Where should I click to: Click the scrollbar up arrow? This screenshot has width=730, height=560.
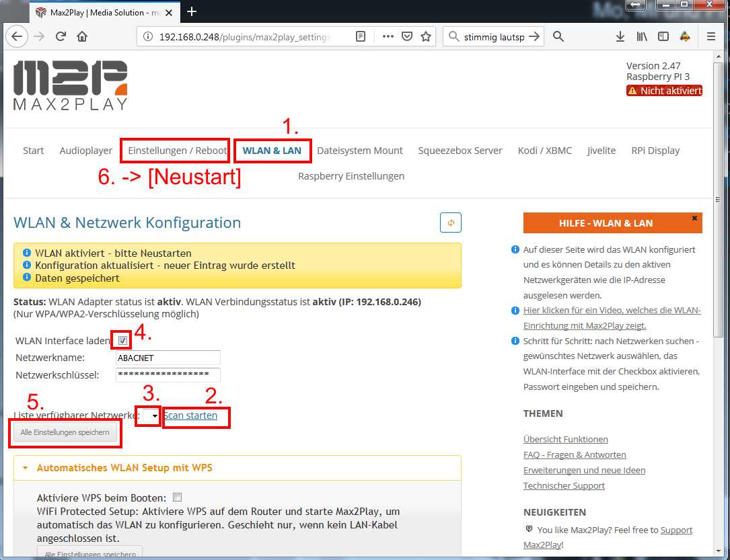pyautogui.click(x=717, y=56)
